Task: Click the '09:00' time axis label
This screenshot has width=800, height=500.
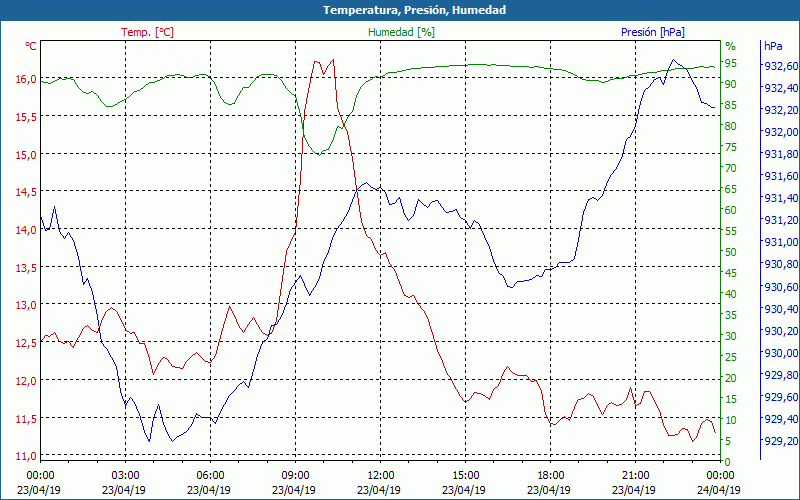Action: pos(295,476)
